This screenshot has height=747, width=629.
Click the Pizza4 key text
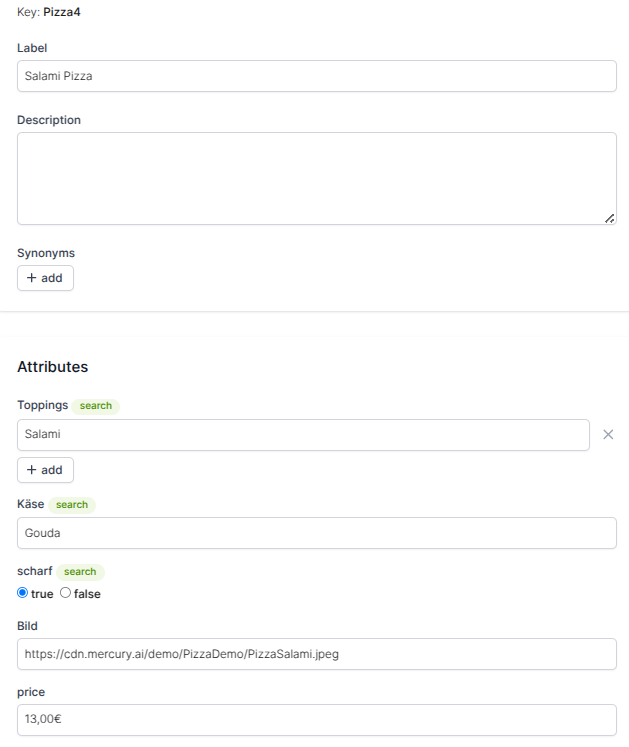click(62, 12)
